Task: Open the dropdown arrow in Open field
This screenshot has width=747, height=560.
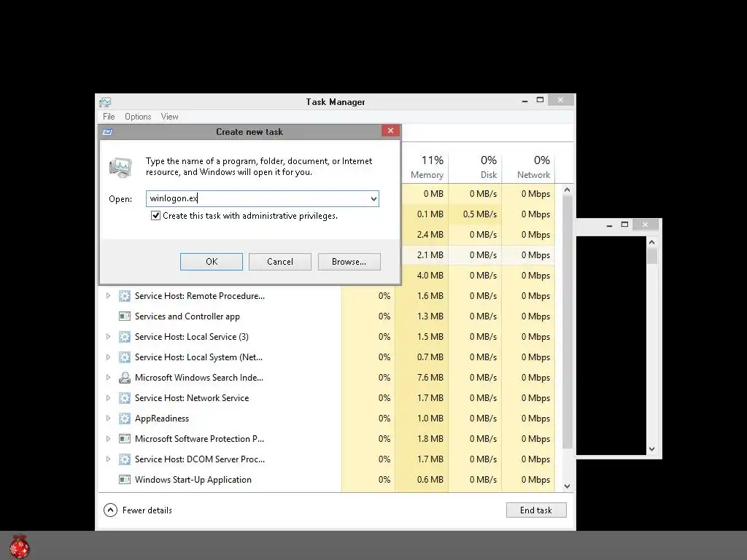Action: pyautogui.click(x=373, y=198)
